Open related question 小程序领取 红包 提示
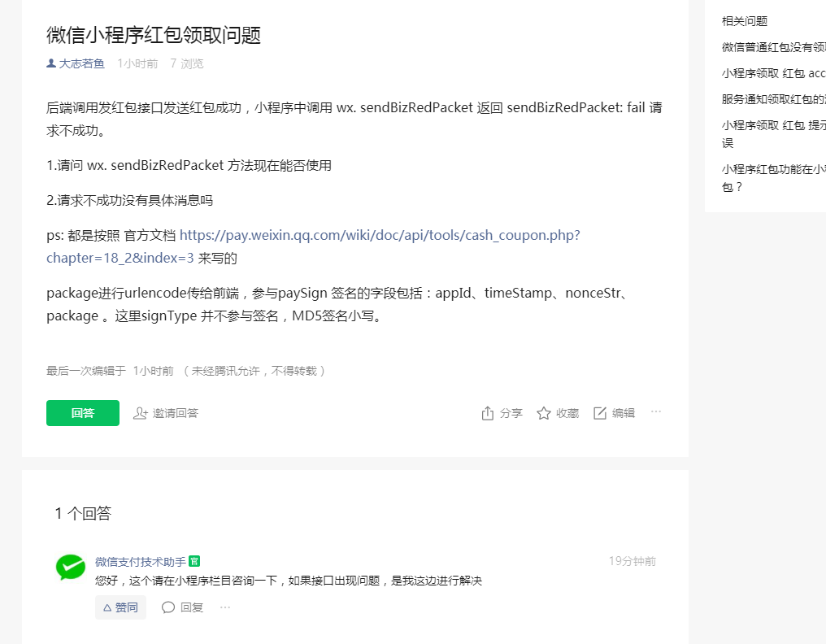 [773, 134]
